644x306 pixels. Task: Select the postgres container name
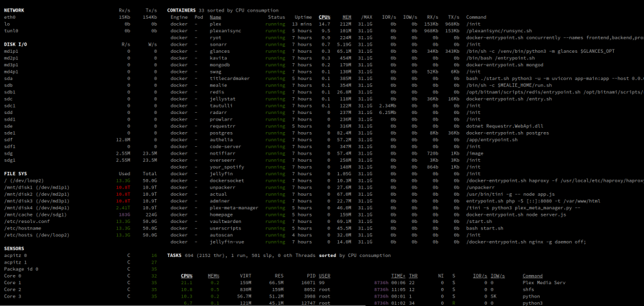point(221,133)
